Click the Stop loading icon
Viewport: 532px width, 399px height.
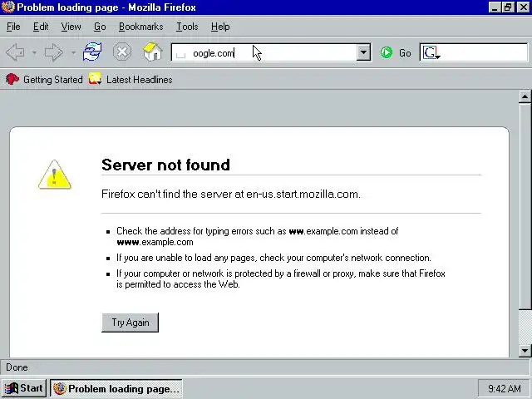122,52
